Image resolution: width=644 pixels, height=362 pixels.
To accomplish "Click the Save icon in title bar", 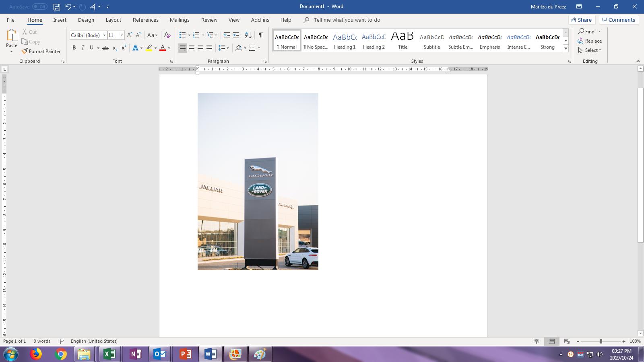I will [57, 7].
